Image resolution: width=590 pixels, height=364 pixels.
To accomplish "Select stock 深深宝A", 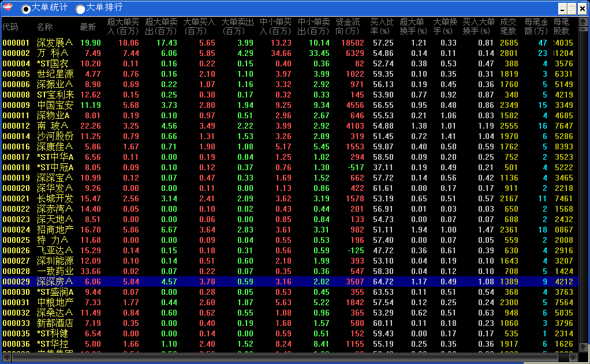I will point(55,178).
